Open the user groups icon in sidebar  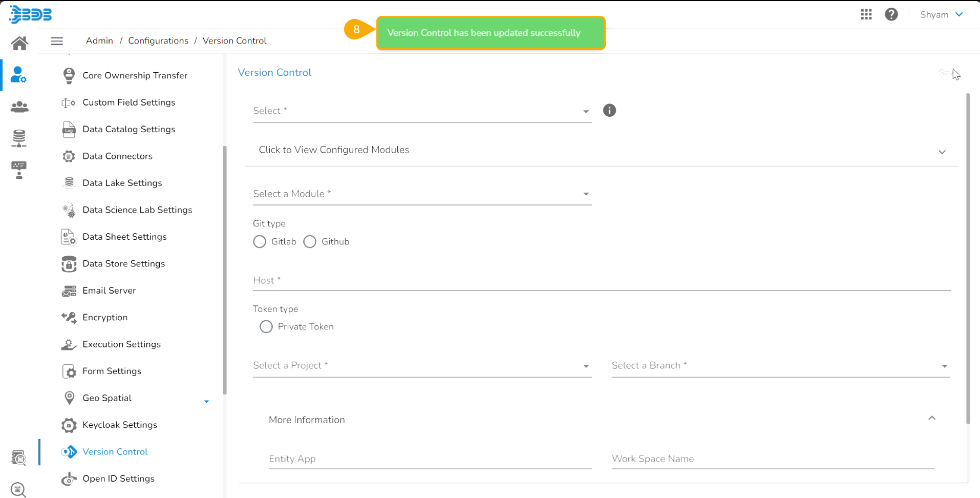click(x=19, y=107)
